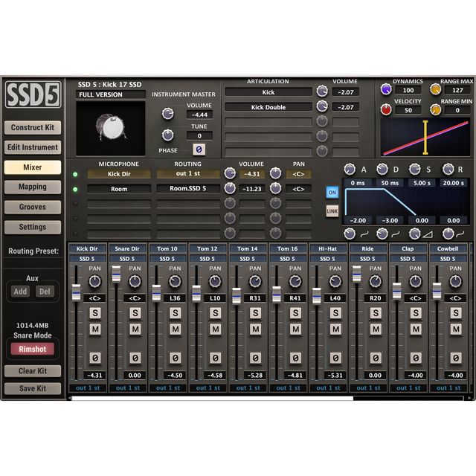The width and height of the screenshot is (476, 476).
Task: Open the Construct Kit page
Action: click(x=33, y=127)
